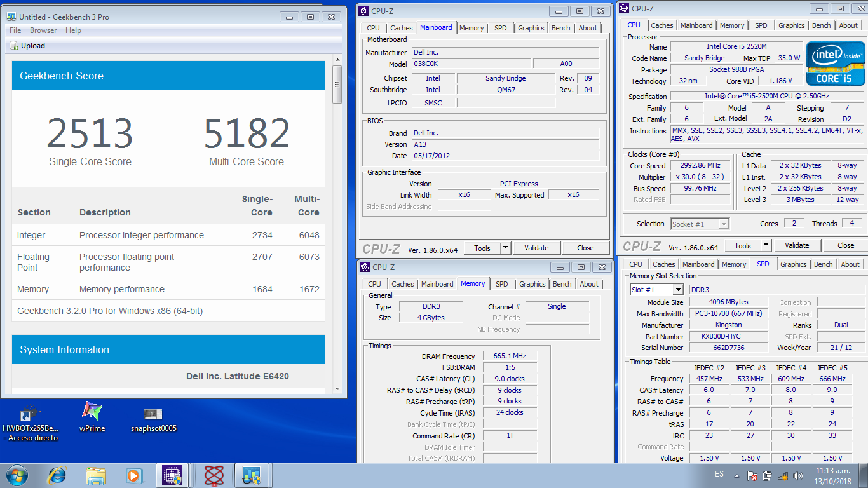Switch to SPD tab in Mainboard CPU-Z window
The image size is (868, 488).
tap(501, 28)
